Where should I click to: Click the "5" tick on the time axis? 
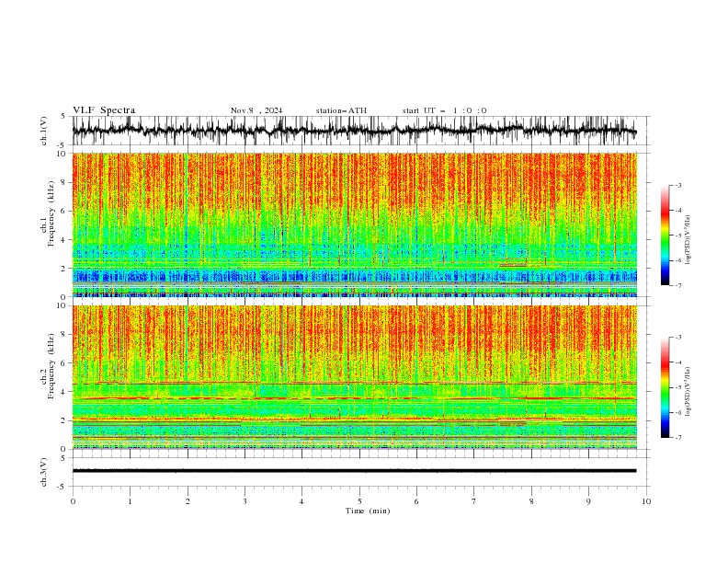359,501
